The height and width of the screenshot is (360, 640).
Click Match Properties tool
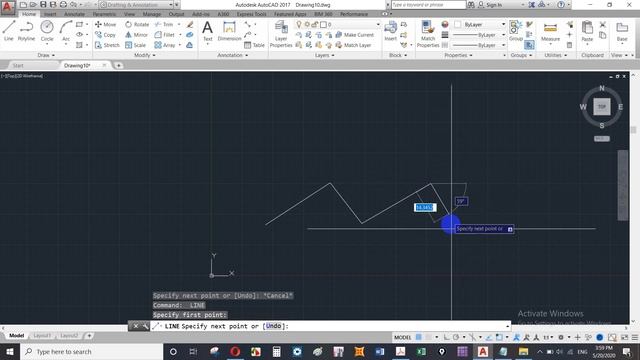[428, 34]
